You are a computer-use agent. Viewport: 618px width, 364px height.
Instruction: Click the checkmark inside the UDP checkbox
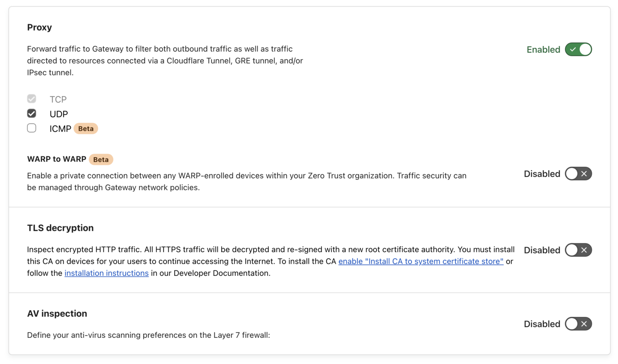click(31, 113)
